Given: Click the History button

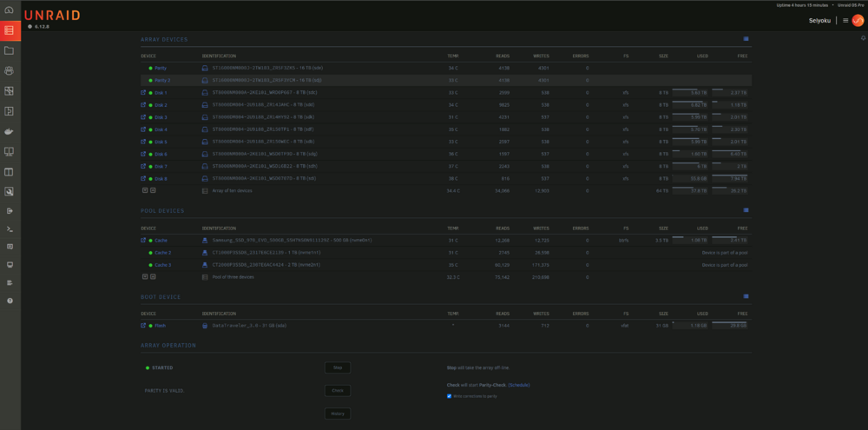Looking at the screenshot, I should [338, 413].
